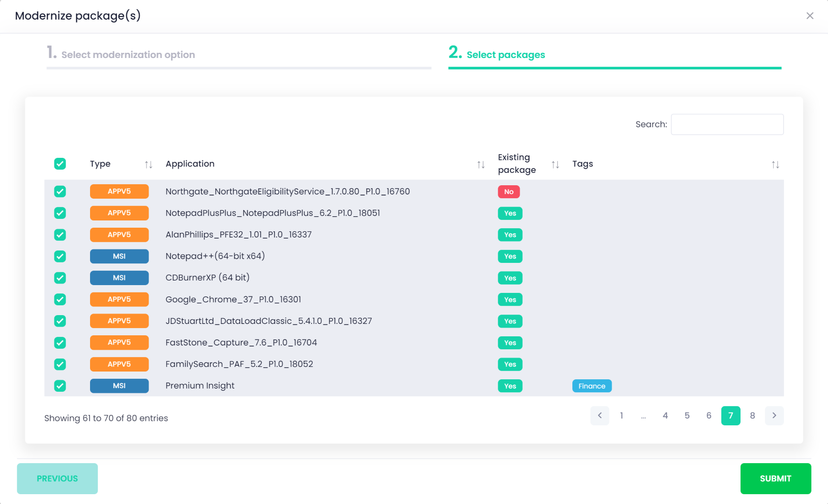Uncheck the Notepad++(64-bit x64) row checkbox
828x504 pixels.
click(x=60, y=257)
